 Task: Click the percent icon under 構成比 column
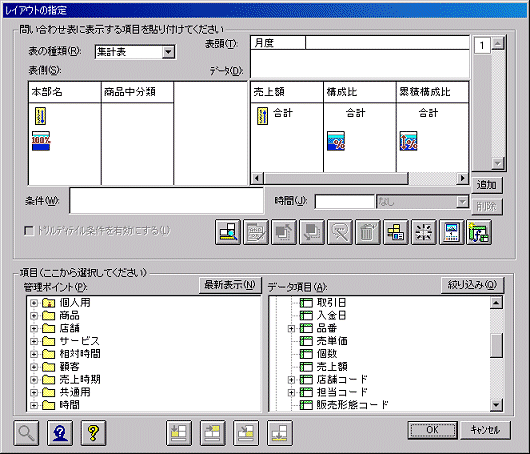[336, 141]
